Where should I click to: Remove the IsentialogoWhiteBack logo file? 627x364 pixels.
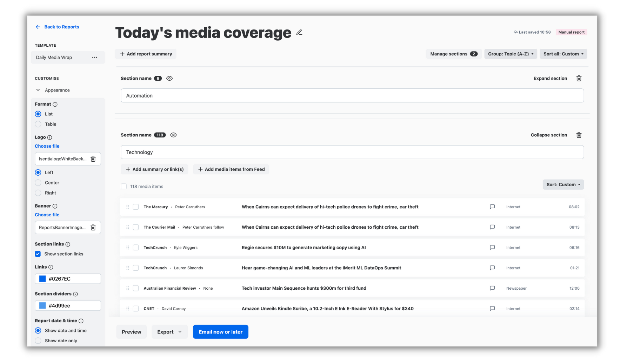(x=93, y=159)
